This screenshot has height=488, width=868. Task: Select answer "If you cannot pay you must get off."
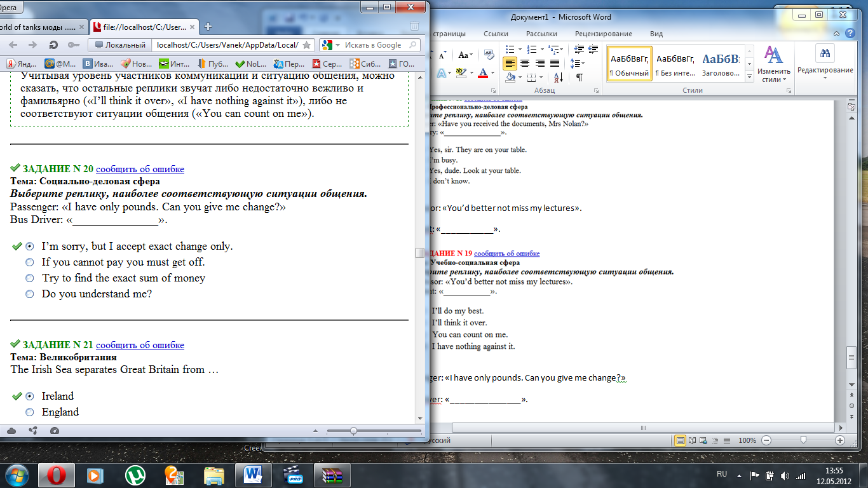pos(29,262)
